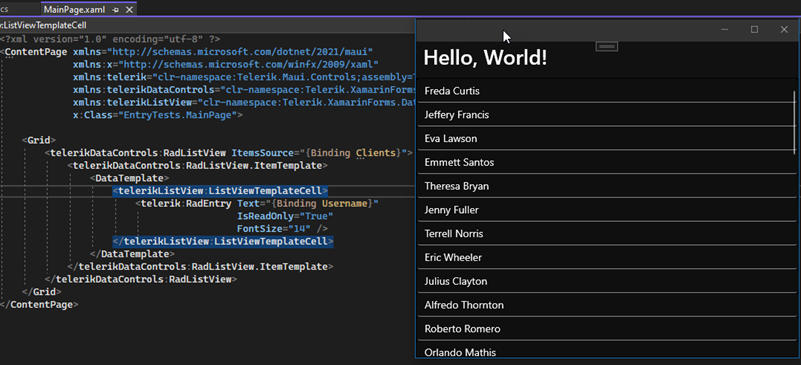Click the Emmett Santos entry field
This screenshot has width=801, height=365.
coord(607,162)
